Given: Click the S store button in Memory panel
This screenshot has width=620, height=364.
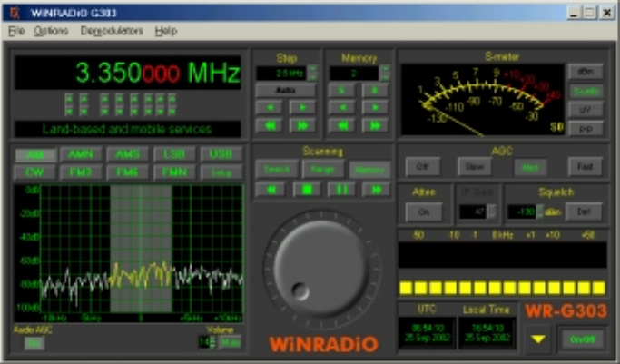Looking at the screenshot, I should [x=341, y=90].
